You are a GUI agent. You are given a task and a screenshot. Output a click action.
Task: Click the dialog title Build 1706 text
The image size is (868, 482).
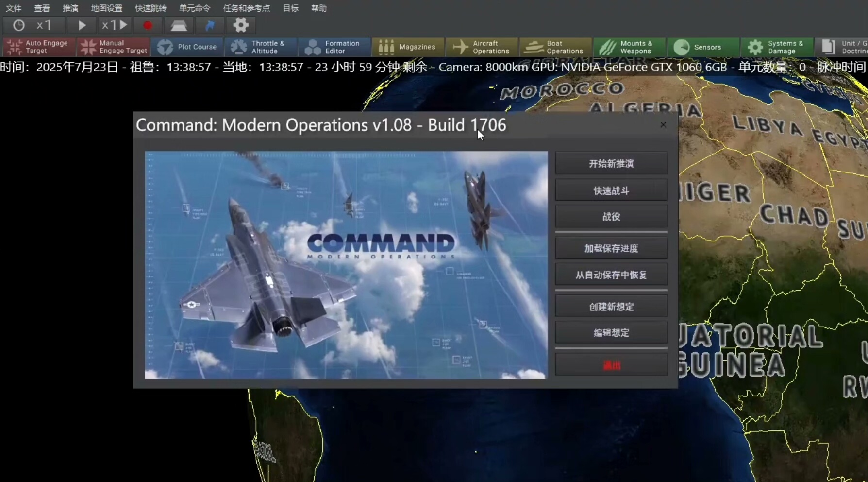pyautogui.click(x=467, y=125)
